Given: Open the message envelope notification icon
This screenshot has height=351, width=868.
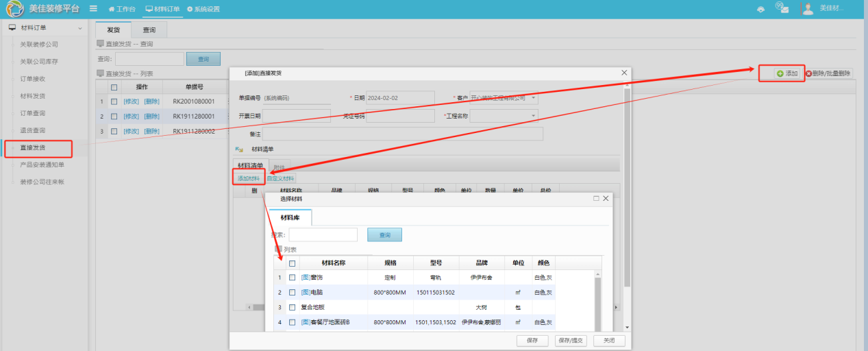Looking at the screenshot, I should tap(782, 8).
